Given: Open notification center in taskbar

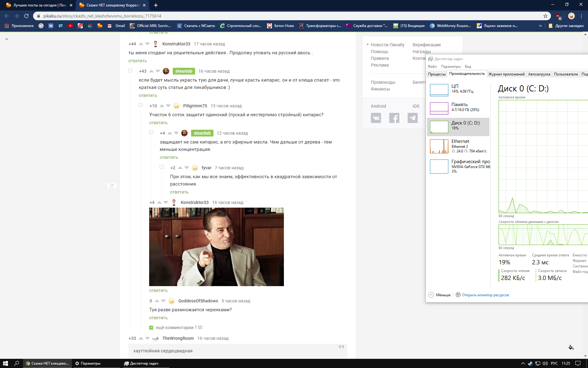Looking at the screenshot, I should point(578,363).
